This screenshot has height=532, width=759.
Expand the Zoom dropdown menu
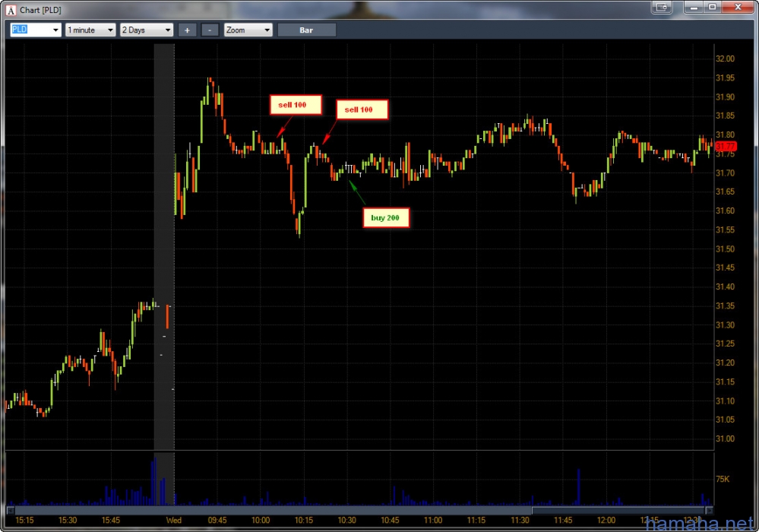[267, 30]
